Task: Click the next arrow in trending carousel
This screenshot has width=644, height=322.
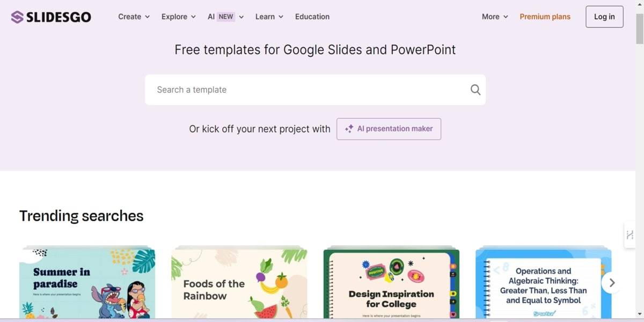Action: (x=612, y=283)
